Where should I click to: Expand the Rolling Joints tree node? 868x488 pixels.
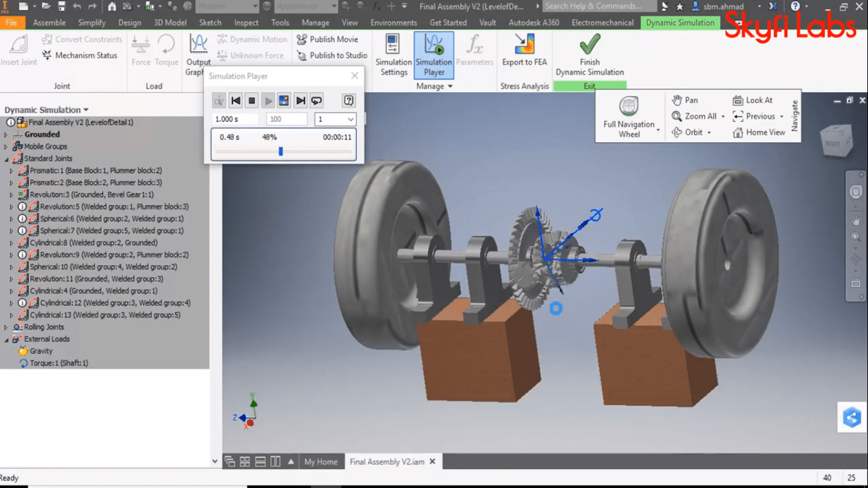pos(6,327)
